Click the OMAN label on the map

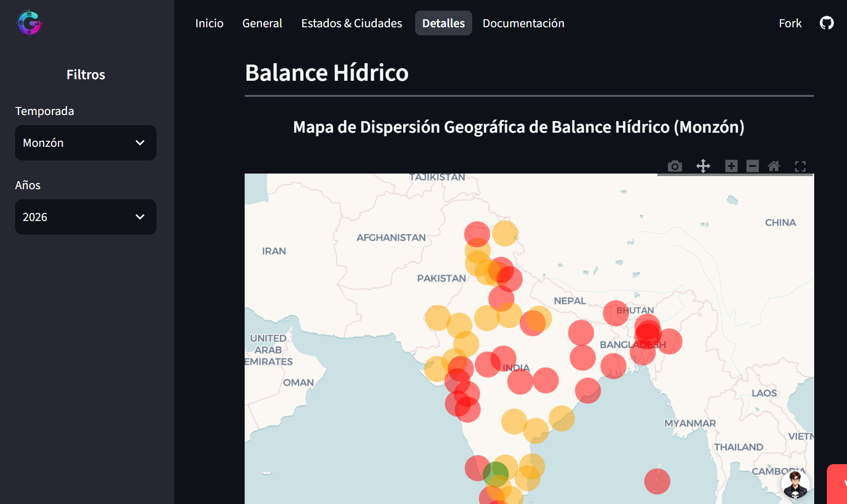click(298, 383)
